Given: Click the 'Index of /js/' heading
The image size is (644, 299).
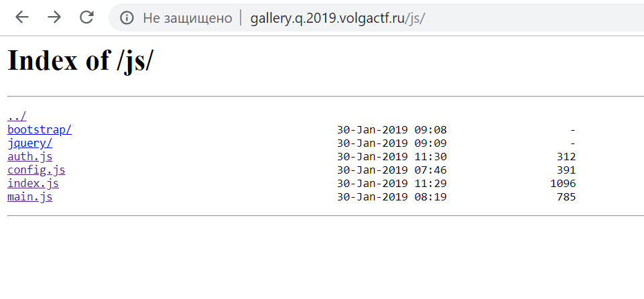Looking at the screenshot, I should 80,62.
